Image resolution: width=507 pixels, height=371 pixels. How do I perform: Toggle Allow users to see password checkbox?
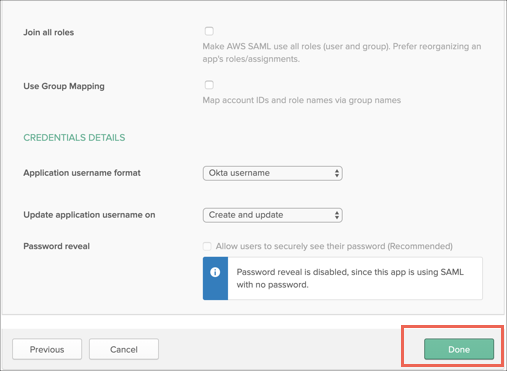click(x=207, y=246)
